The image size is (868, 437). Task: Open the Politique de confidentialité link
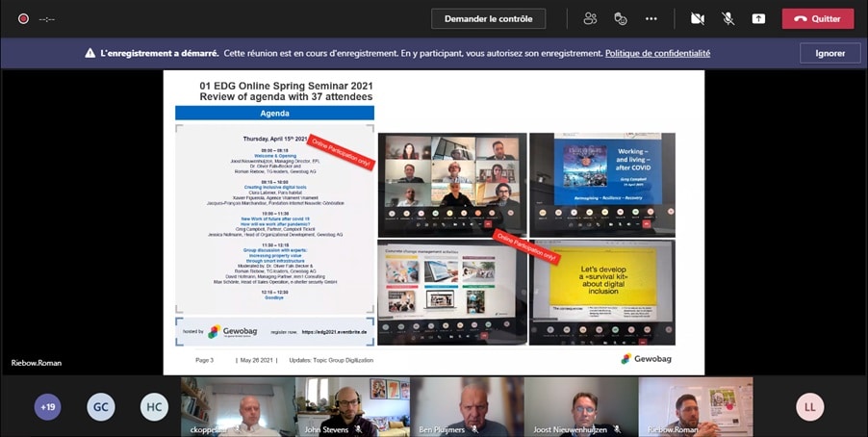click(x=657, y=53)
